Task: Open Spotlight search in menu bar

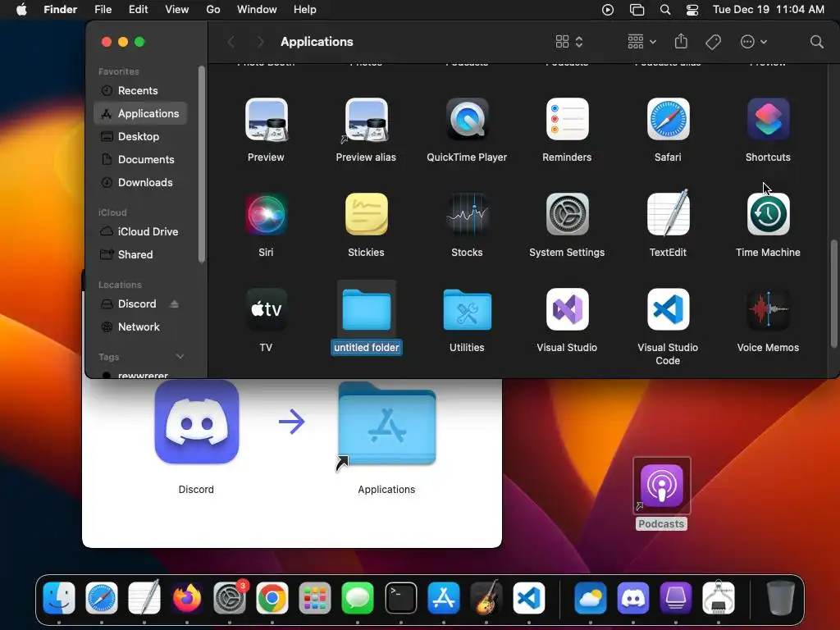Action: pos(664,10)
